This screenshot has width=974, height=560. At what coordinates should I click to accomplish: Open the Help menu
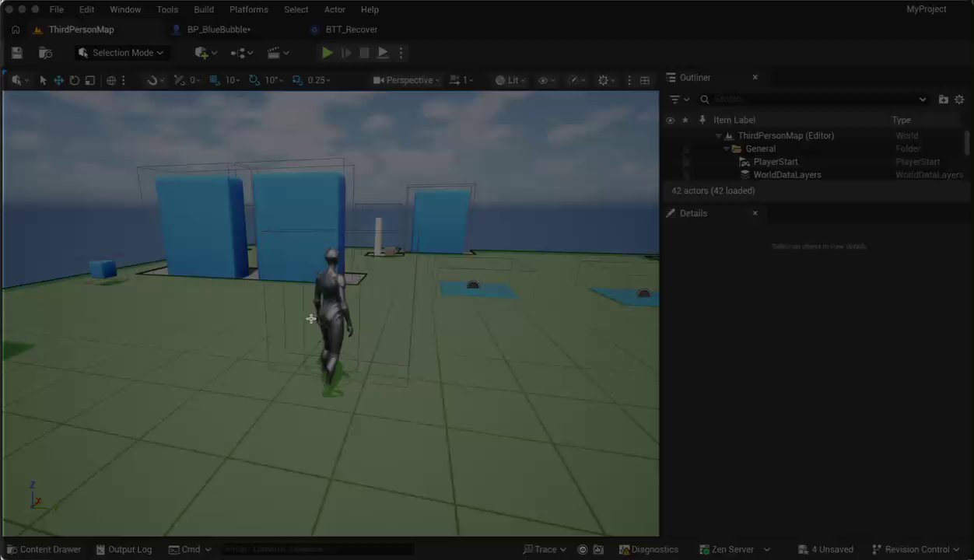[x=370, y=9]
